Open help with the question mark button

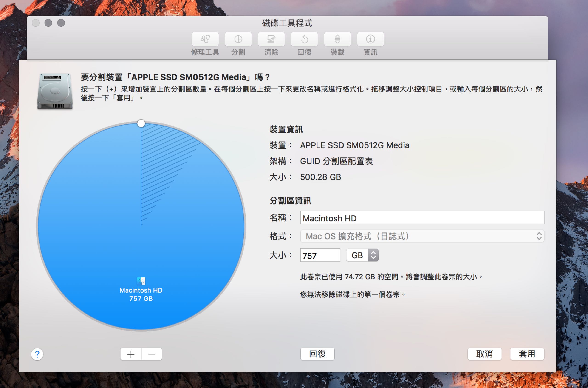coord(37,354)
